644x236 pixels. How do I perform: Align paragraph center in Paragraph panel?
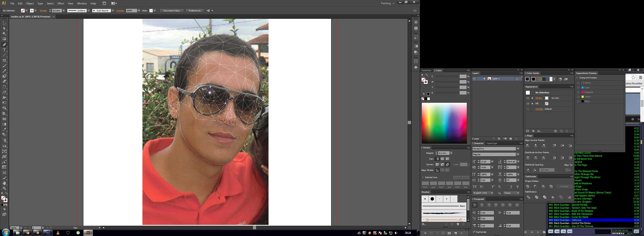(x=482, y=205)
